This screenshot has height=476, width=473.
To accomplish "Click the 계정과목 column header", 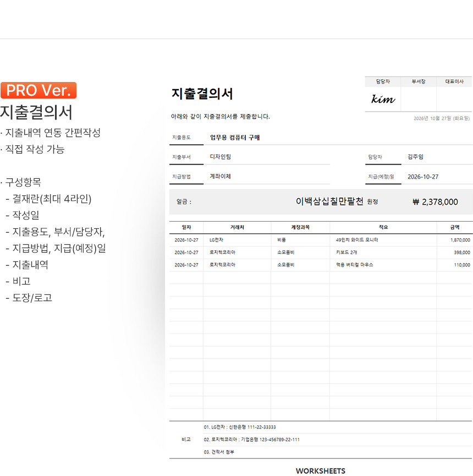I will [300, 227].
